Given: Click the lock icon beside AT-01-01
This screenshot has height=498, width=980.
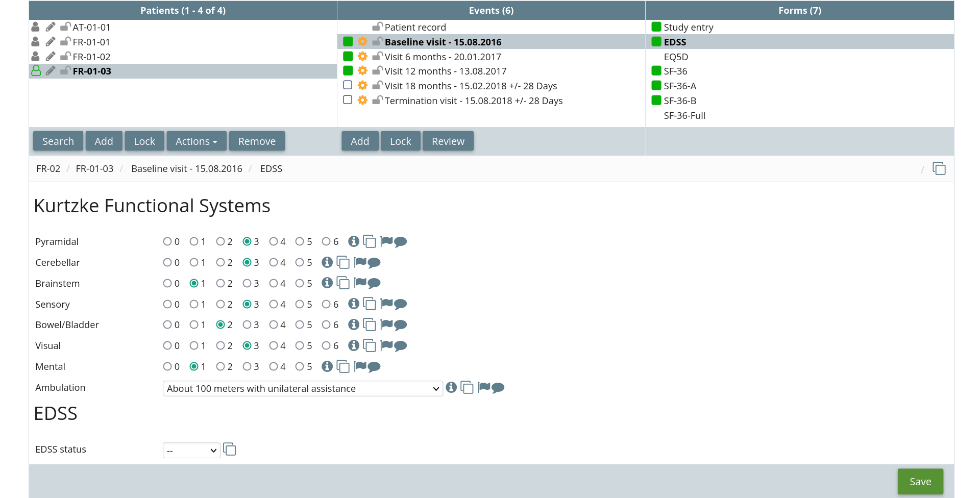Looking at the screenshot, I should [x=65, y=27].
